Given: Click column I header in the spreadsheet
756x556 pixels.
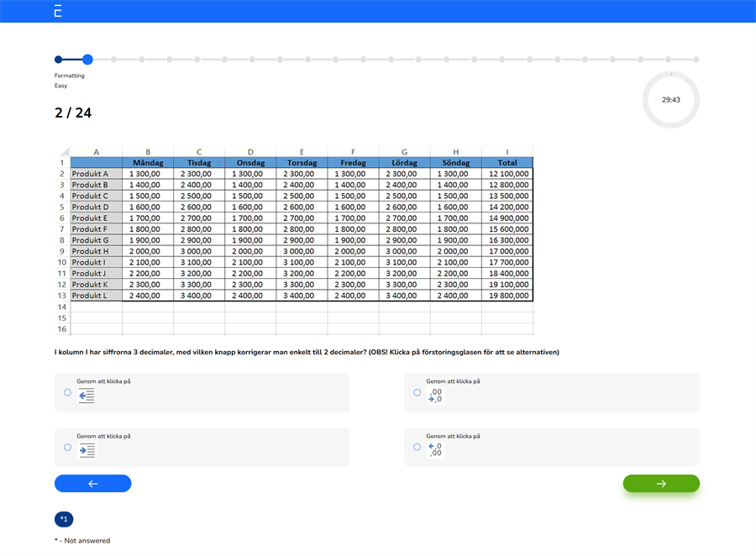Looking at the screenshot, I should click(x=507, y=152).
